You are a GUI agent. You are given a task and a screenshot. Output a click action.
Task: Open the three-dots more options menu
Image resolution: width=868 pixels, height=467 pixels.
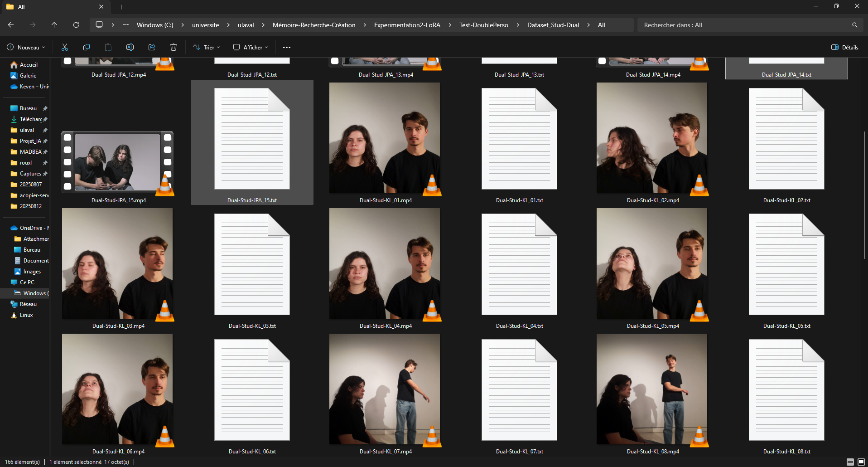(x=287, y=47)
